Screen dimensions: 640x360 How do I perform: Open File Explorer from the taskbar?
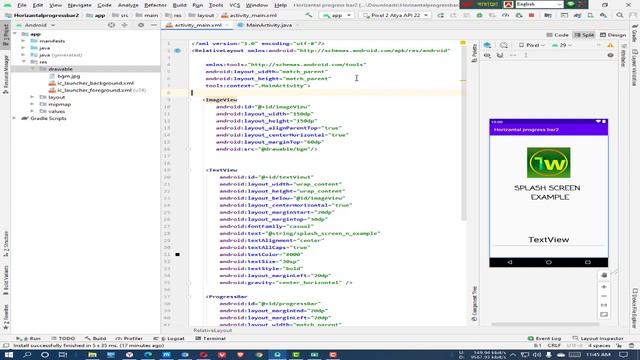pos(92,354)
